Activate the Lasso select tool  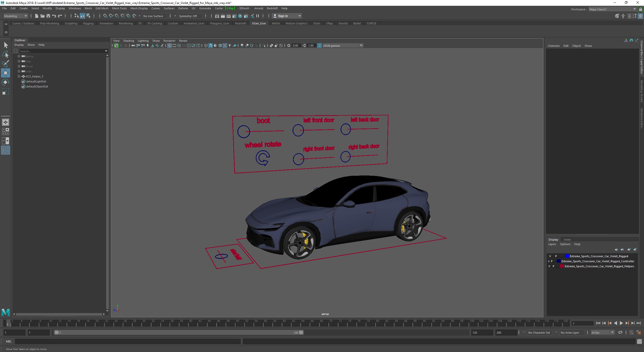(x=6, y=54)
